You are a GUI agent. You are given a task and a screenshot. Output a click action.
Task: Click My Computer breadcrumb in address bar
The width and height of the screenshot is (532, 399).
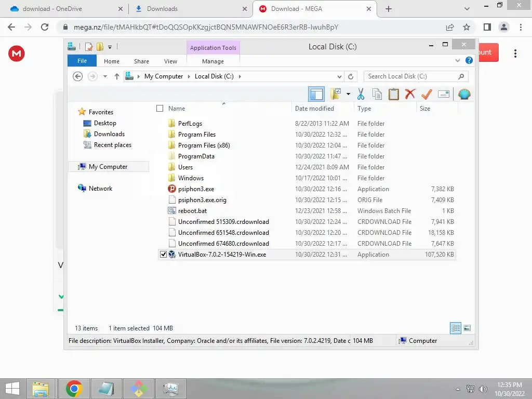164,76
